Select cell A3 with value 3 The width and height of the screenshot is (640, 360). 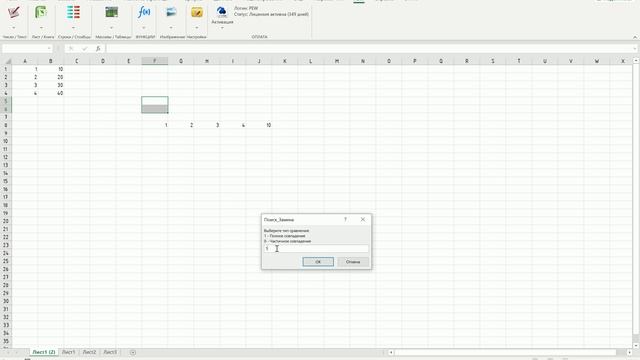[x=25, y=85]
